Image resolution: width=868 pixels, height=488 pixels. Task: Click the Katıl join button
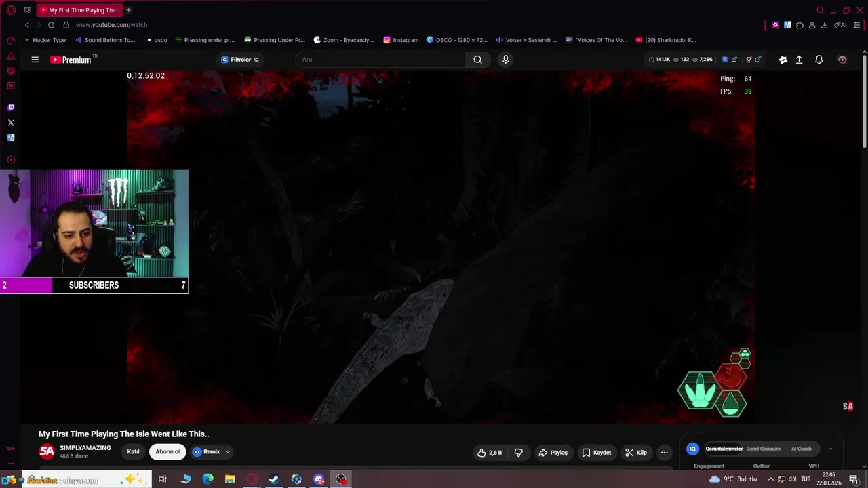coord(133,452)
